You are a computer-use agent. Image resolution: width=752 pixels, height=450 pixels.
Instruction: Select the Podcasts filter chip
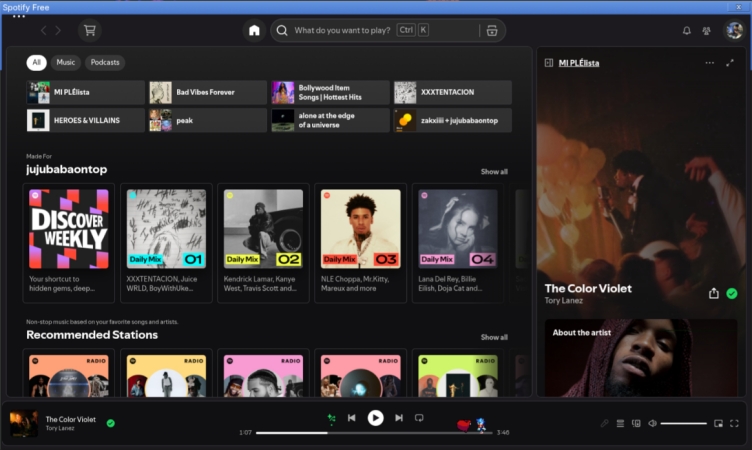[105, 62]
